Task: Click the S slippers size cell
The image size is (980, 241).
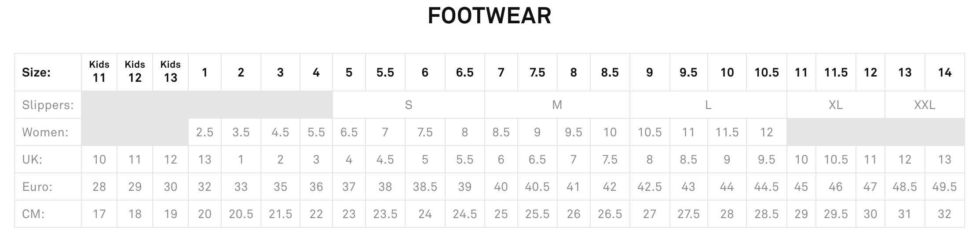Action: click(x=408, y=105)
